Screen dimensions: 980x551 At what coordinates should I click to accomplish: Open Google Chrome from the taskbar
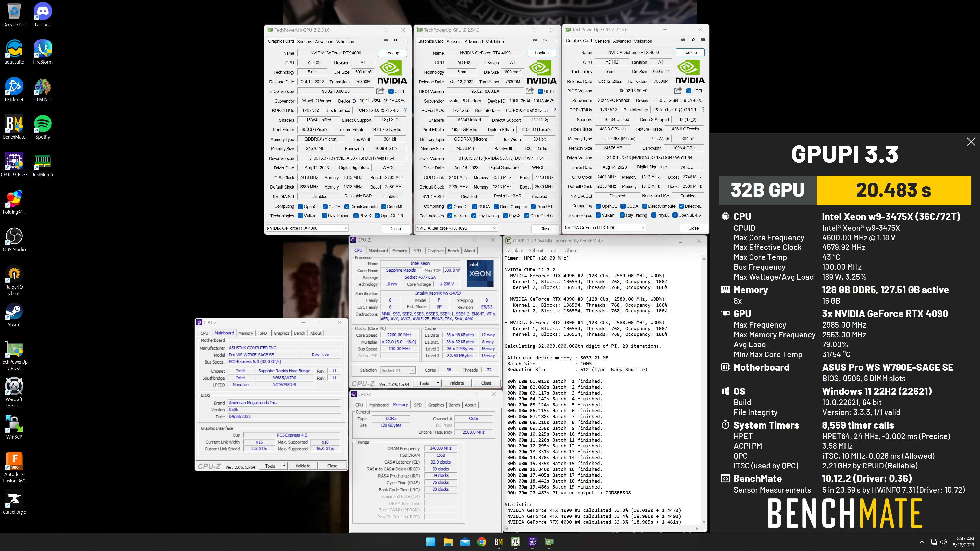click(x=482, y=542)
